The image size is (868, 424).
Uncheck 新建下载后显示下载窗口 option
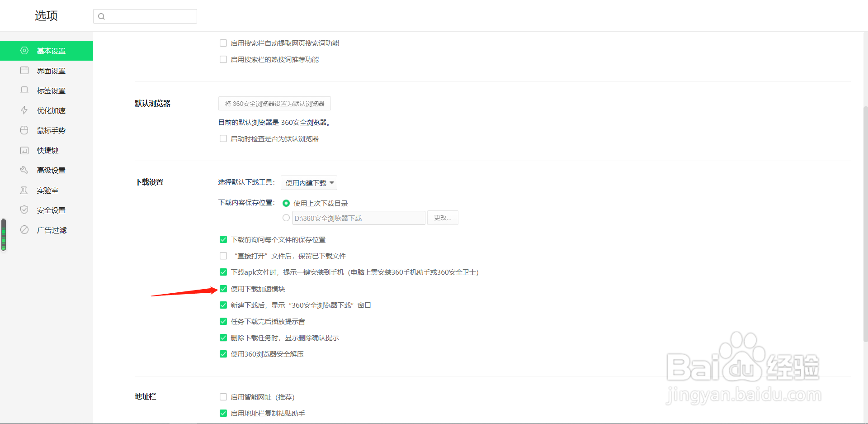(223, 305)
